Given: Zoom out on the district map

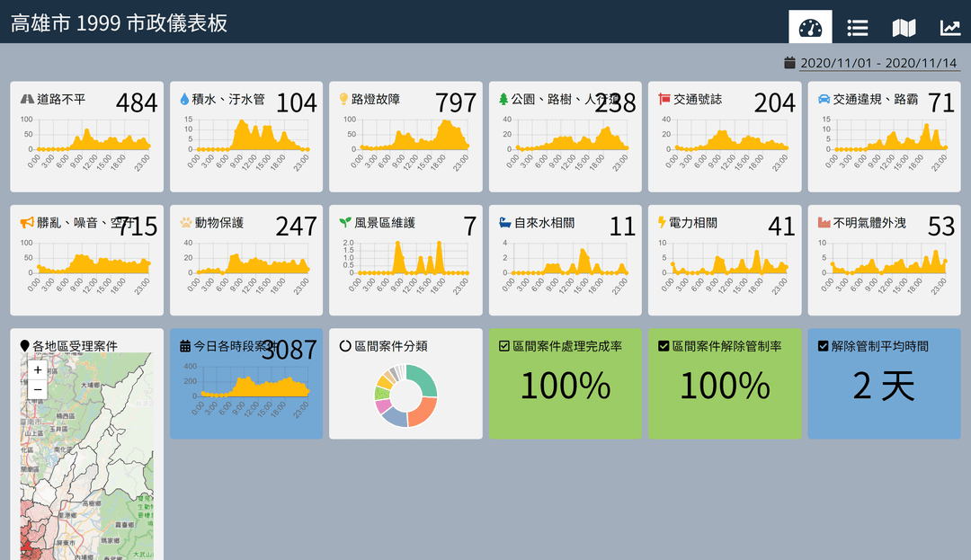Looking at the screenshot, I should [x=37, y=389].
